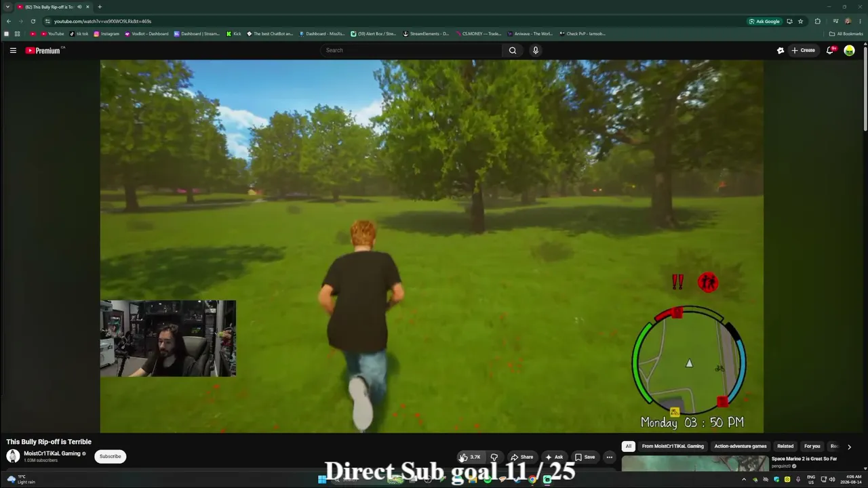Go to YouTube Premium home logo
This screenshot has height=488, width=868.
click(x=43, y=50)
